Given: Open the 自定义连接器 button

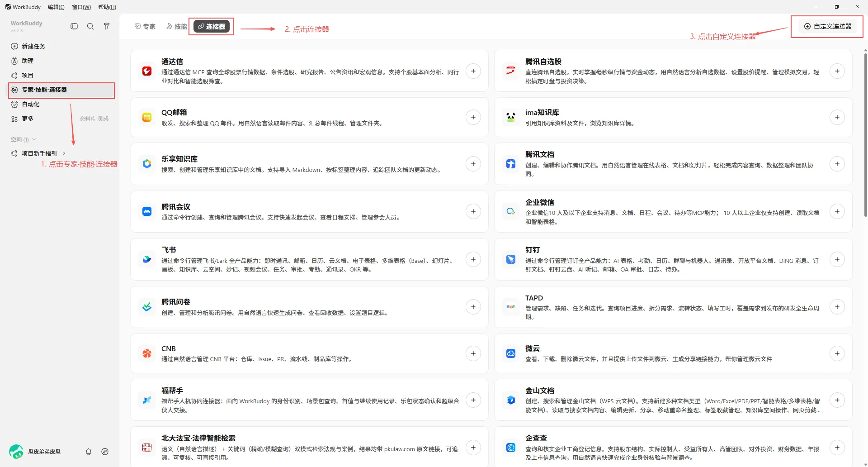Looking at the screenshot, I should click(828, 26).
